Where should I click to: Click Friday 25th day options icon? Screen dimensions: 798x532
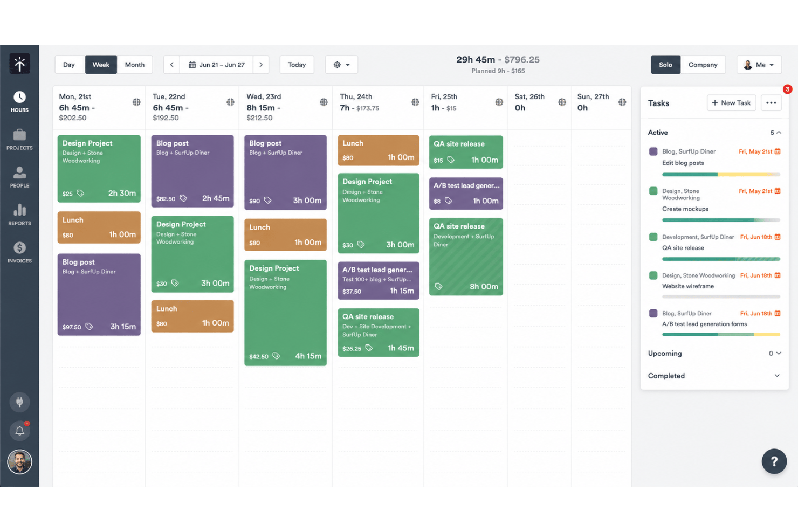pos(499,102)
